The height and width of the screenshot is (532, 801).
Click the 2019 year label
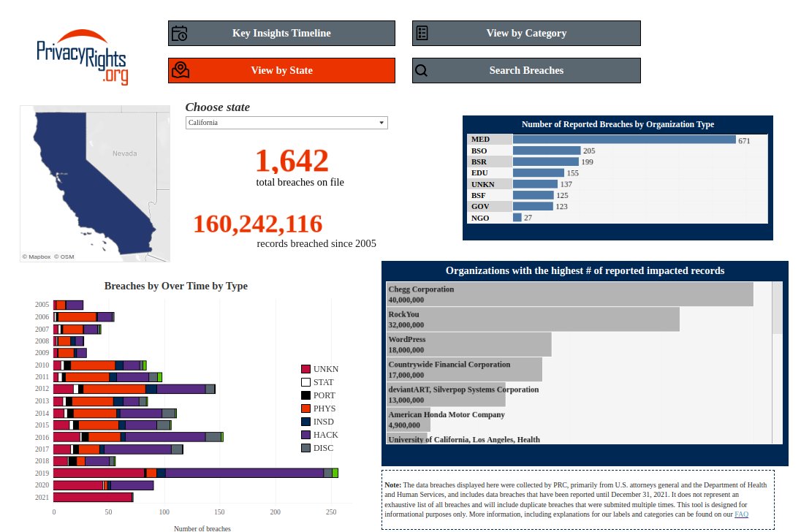pyautogui.click(x=42, y=474)
